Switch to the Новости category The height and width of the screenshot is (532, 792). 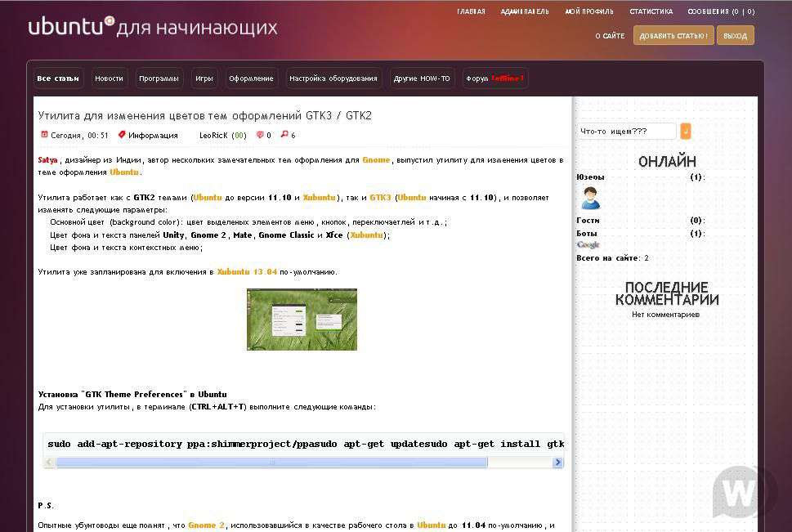(109, 78)
